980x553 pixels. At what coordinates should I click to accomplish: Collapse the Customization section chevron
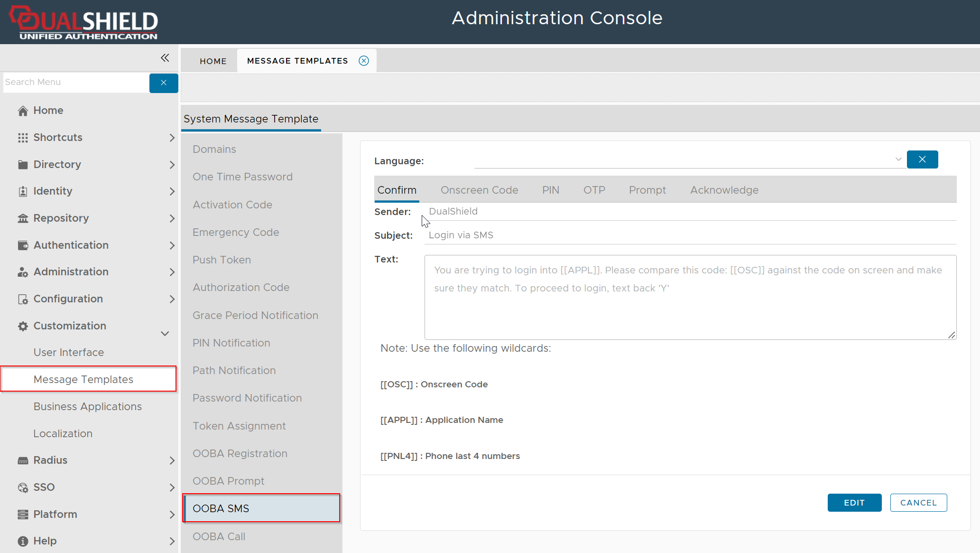tap(165, 333)
